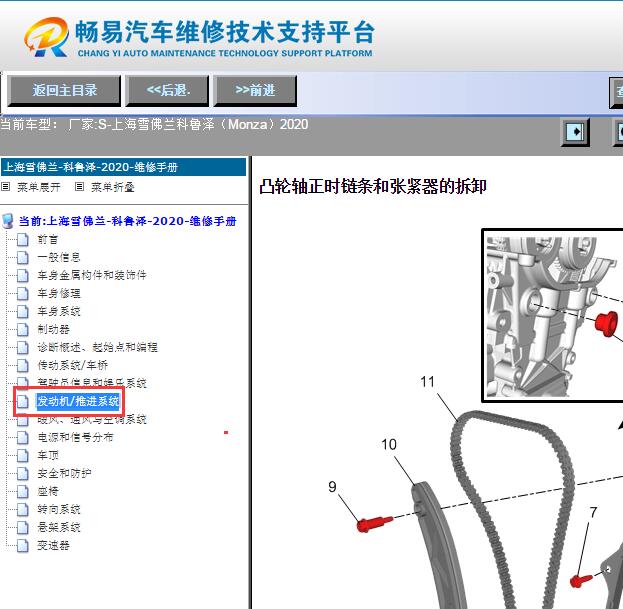623x609 pixels.
Task: Click the page icon beside 车顶
Action: tap(23, 455)
